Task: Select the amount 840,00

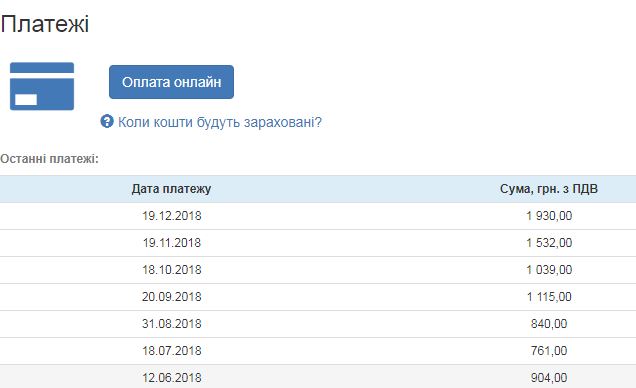Action: (549, 324)
